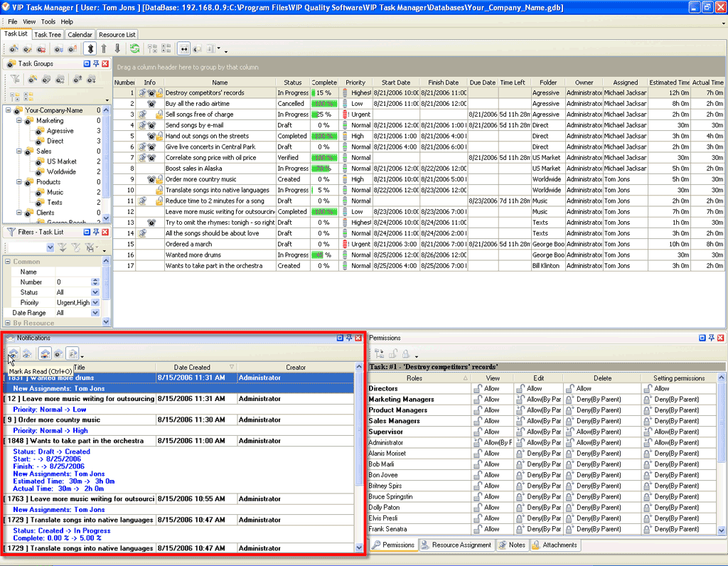
Task: Switch to the Calendar tab
Action: (x=80, y=34)
